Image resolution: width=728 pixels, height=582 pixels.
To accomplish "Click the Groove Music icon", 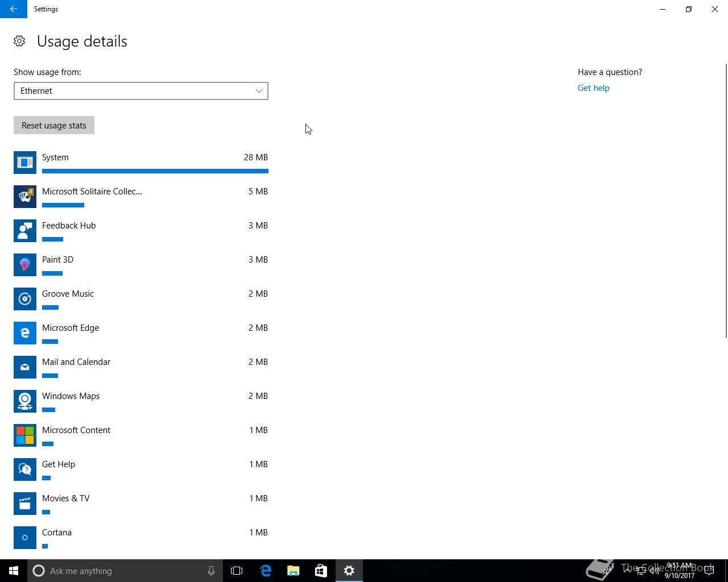I will pos(25,299).
